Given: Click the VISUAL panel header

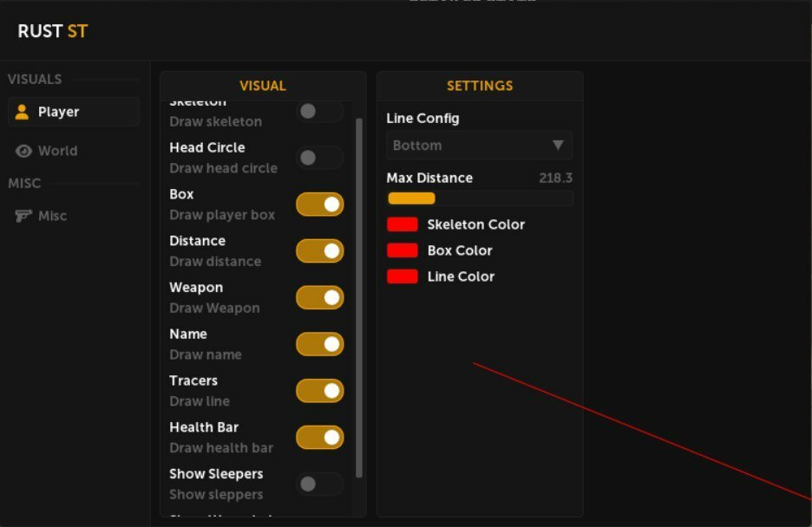Looking at the screenshot, I should point(263,86).
